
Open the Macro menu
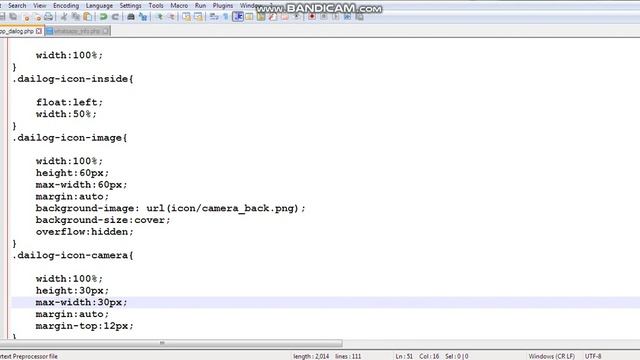[179, 5]
